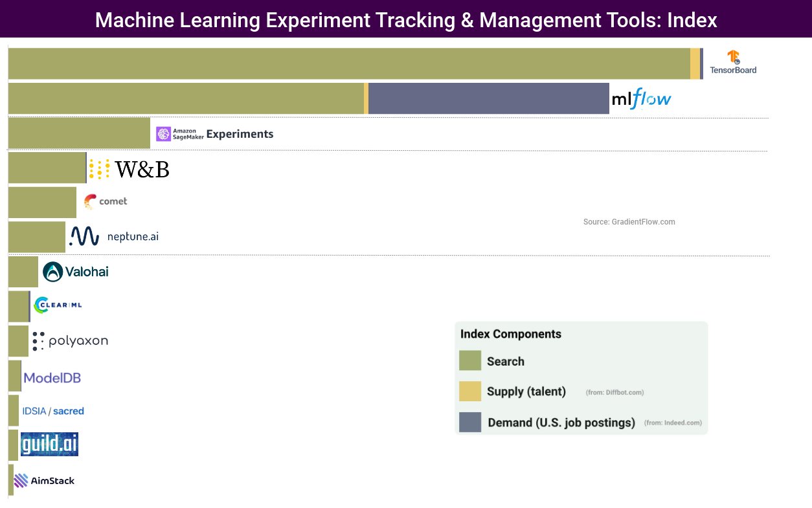Click the '(from: Indeed.com)' note
The width and height of the screenshot is (812, 508).
tap(673, 423)
